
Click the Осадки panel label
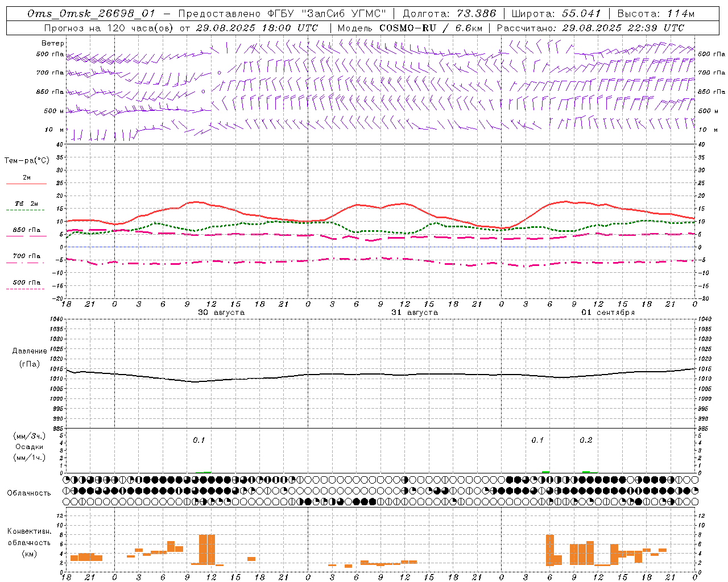tap(29, 447)
